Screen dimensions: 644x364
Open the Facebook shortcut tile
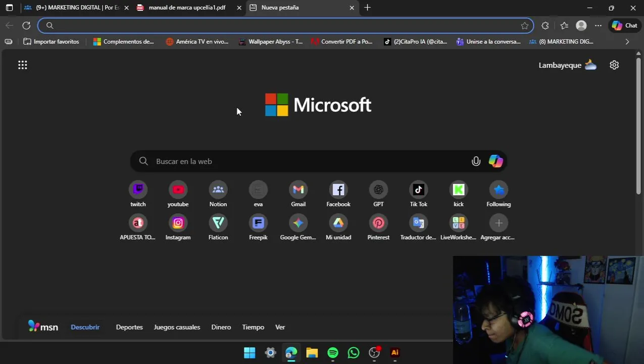(x=338, y=194)
